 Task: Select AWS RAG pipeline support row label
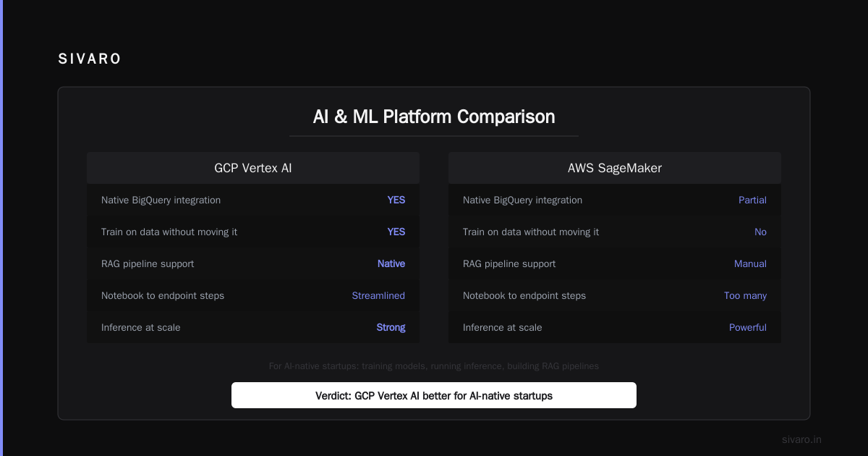pyautogui.click(x=509, y=263)
